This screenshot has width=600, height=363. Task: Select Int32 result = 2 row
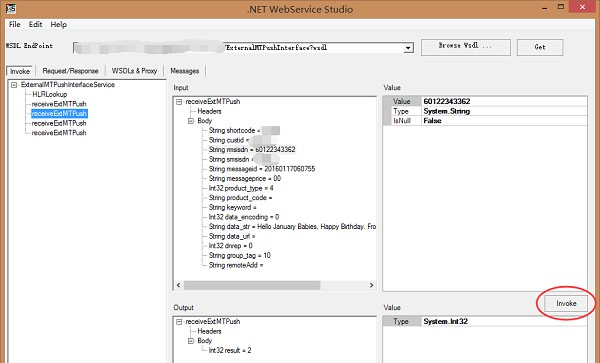pyautogui.click(x=230, y=350)
